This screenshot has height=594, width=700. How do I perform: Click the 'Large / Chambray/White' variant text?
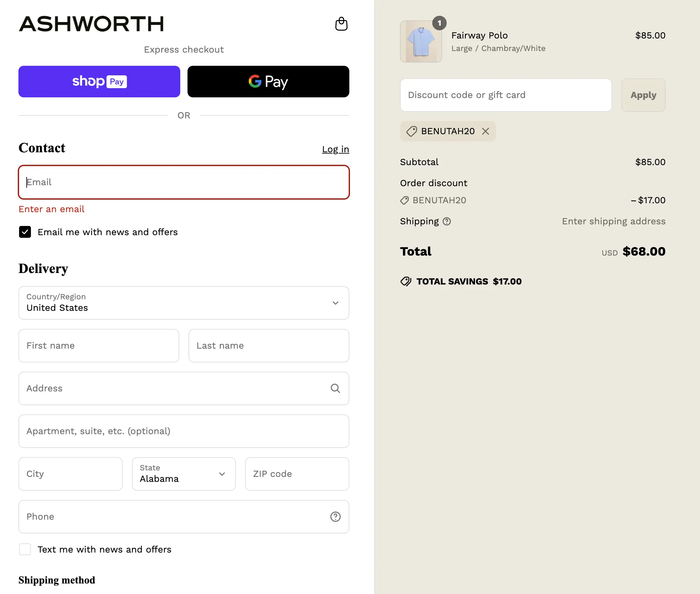click(498, 48)
